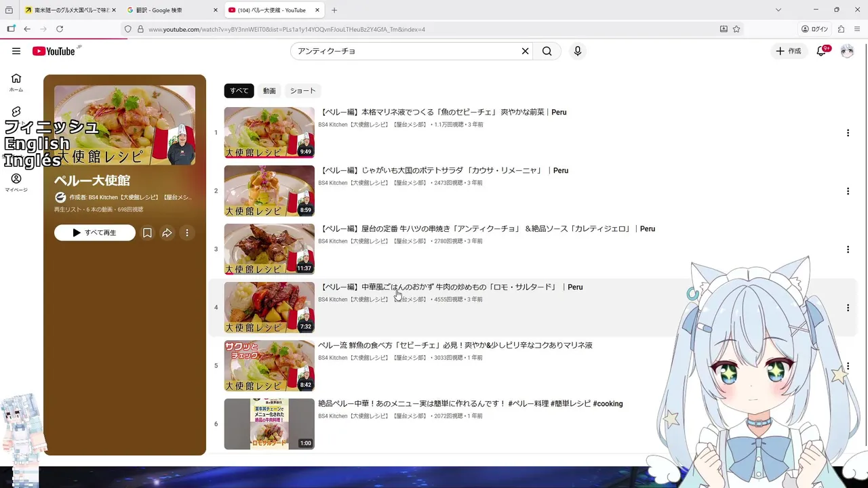Open thumbnail with 1:00 duration

click(269, 424)
